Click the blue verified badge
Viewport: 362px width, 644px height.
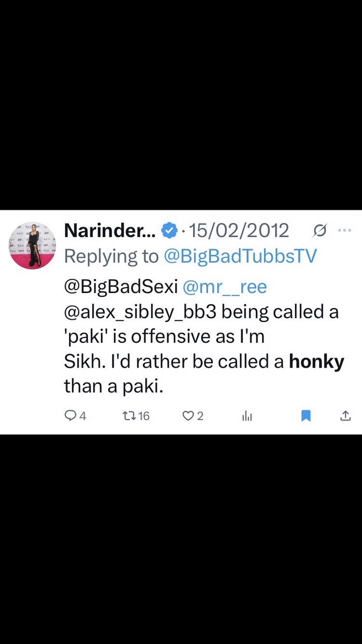pos(169,231)
